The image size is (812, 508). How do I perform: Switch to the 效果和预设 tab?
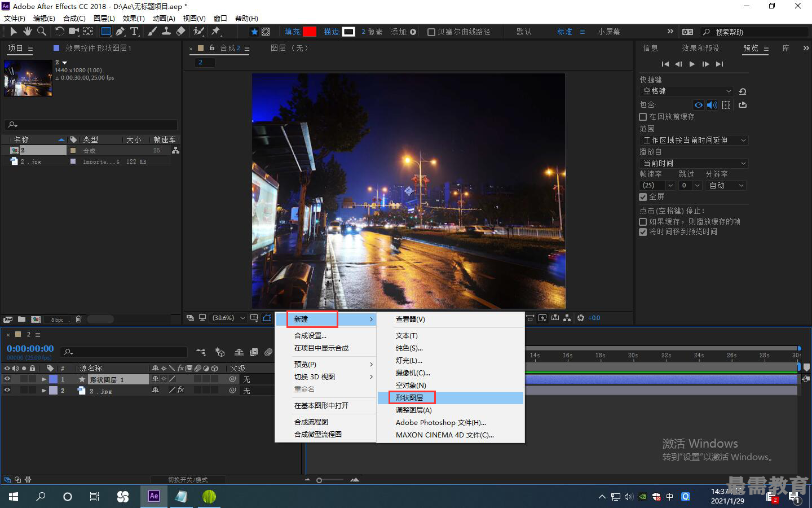click(x=700, y=48)
